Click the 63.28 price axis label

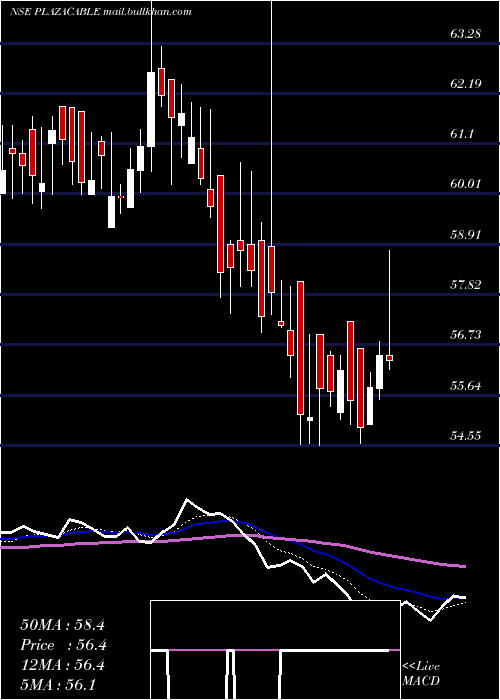click(x=466, y=33)
